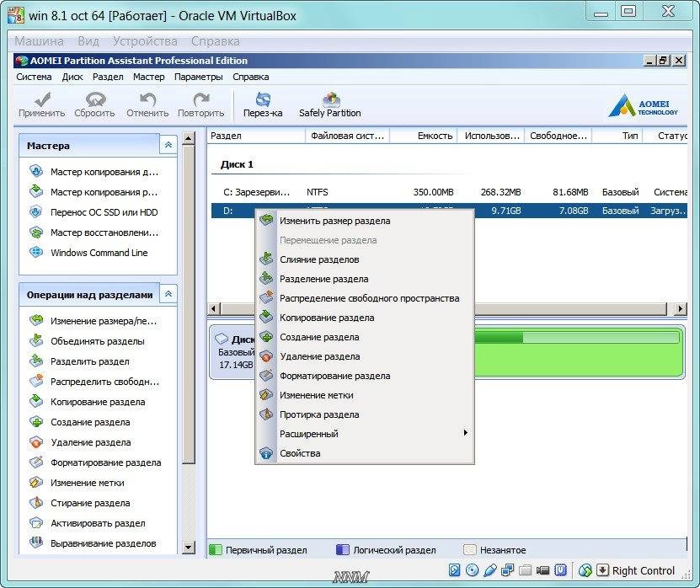Expand the Расширенный submenu arrow
The height and width of the screenshot is (588, 700).
(x=465, y=433)
